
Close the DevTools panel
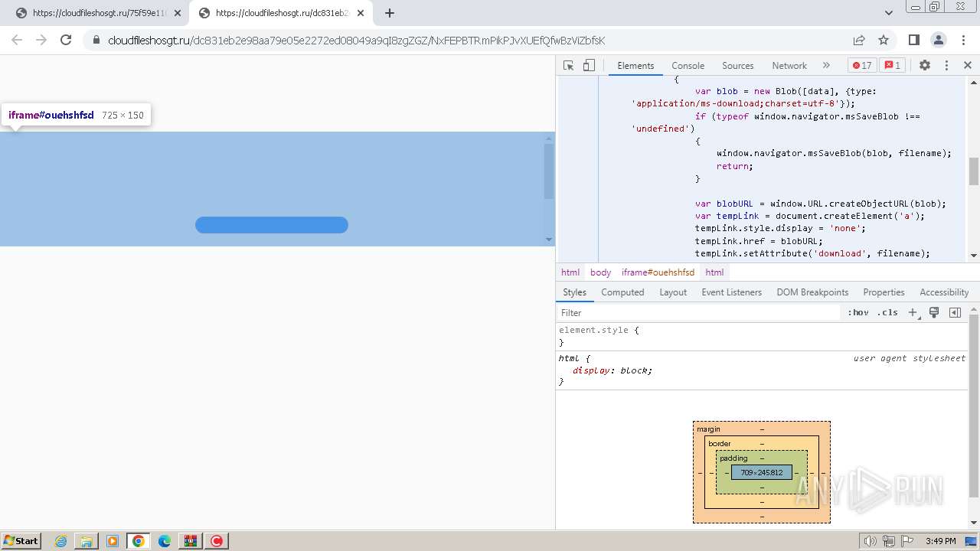pos(967,66)
